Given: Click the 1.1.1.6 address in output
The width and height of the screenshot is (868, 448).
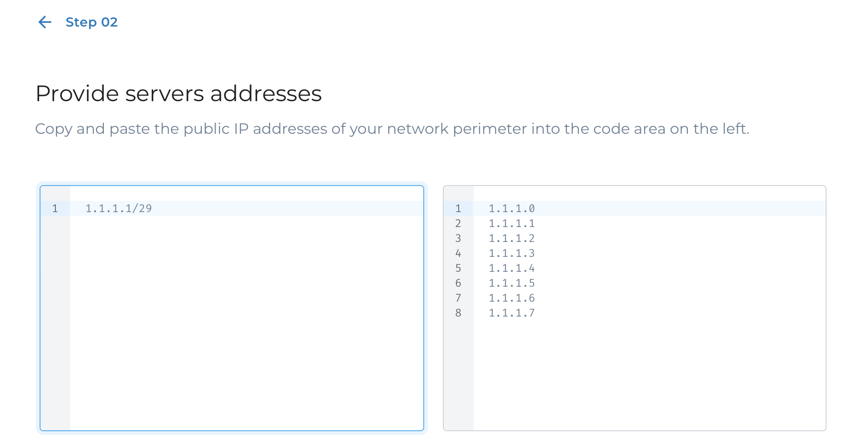Looking at the screenshot, I should click(511, 298).
